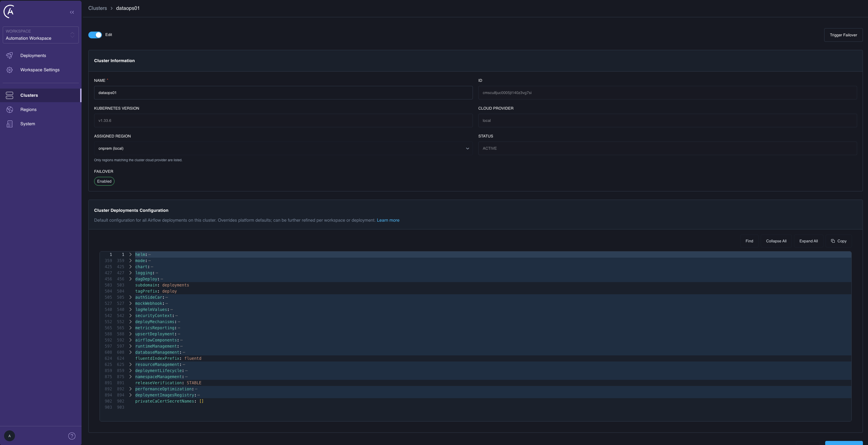Click the Clusters breadcrumb link
Image resolution: width=868 pixels, height=445 pixels.
tap(98, 8)
